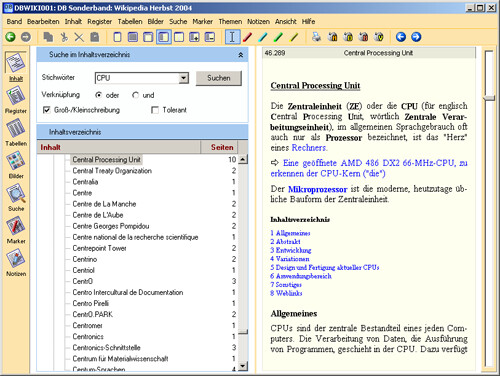500x376 pixels.
Task: Select 'Central Treaty Organization' in the list
Action: (x=112, y=171)
